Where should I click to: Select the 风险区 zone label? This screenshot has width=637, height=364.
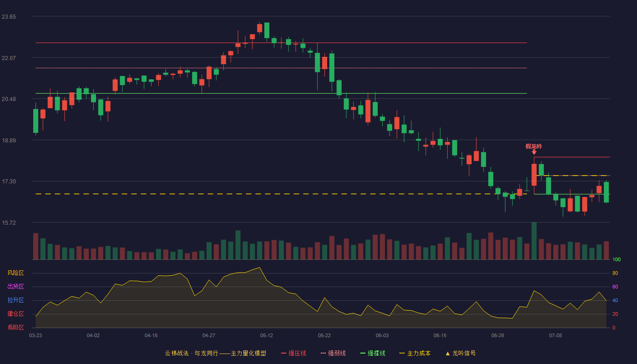pos(15,273)
